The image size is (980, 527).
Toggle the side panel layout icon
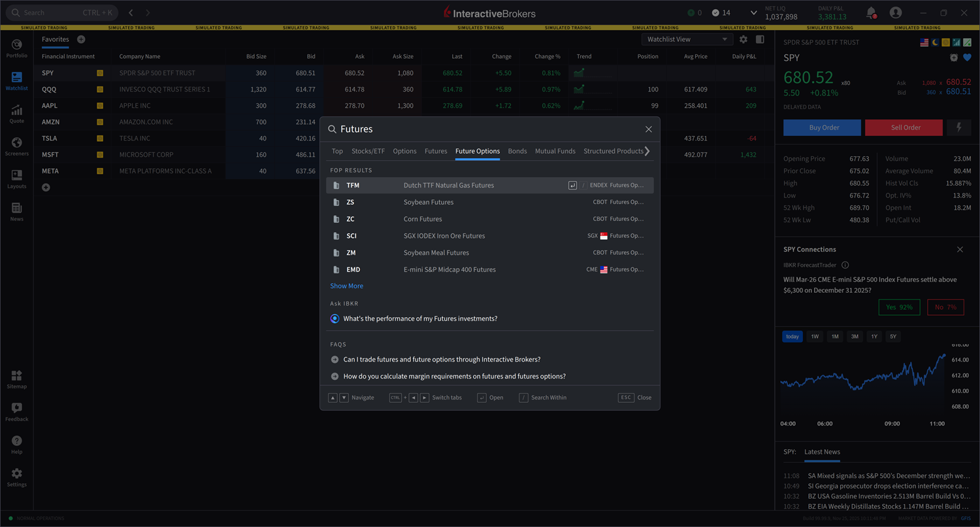(x=760, y=39)
